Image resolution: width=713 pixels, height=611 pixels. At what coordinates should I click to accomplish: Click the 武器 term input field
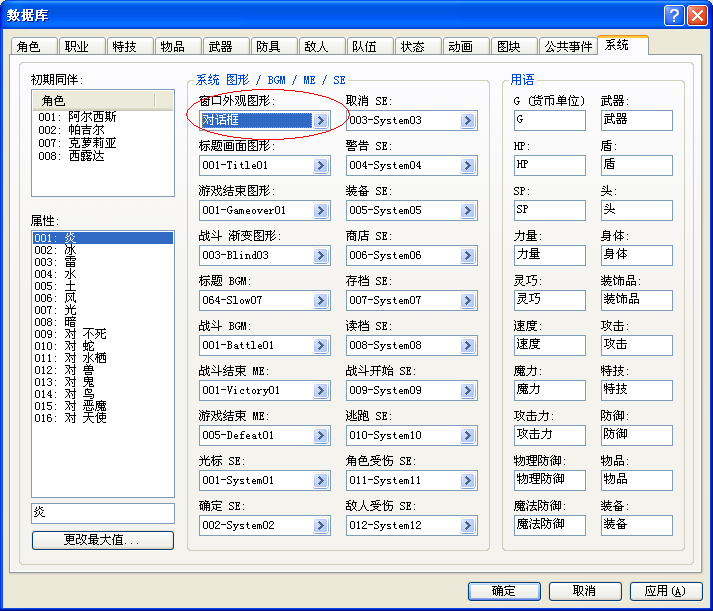[x=637, y=120]
